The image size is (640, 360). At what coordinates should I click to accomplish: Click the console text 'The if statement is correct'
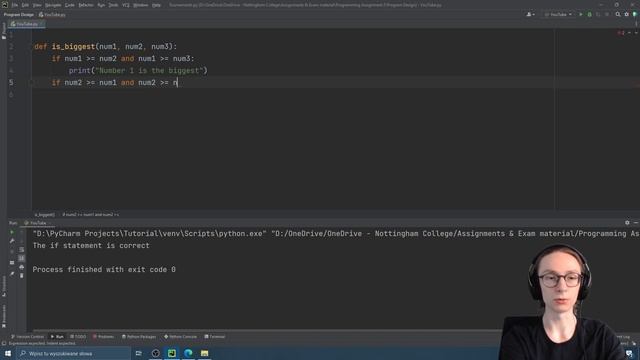tap(91, 246)
